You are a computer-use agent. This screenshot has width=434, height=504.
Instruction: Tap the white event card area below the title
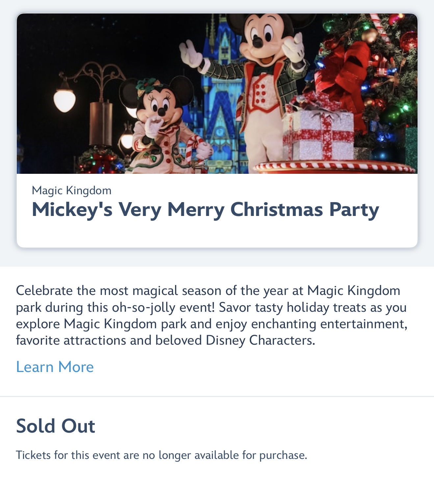tap(217, 234)
